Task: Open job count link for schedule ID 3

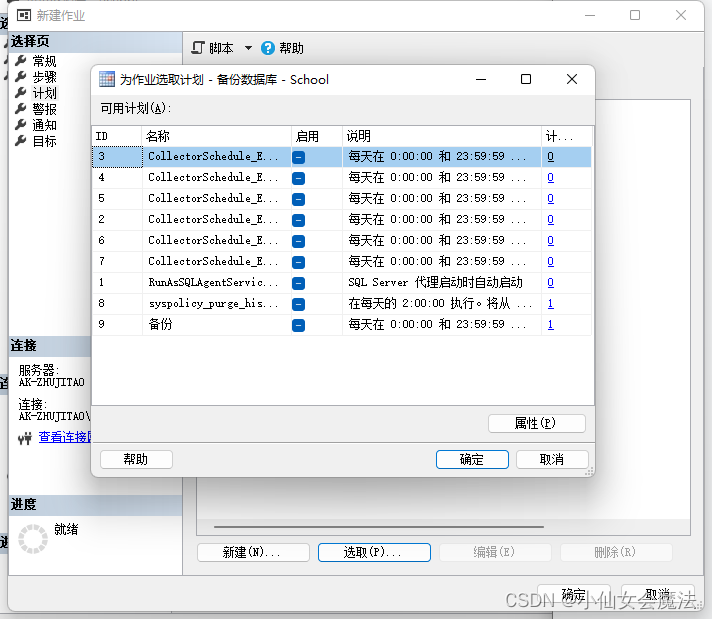Action: [x=550, y=157]
